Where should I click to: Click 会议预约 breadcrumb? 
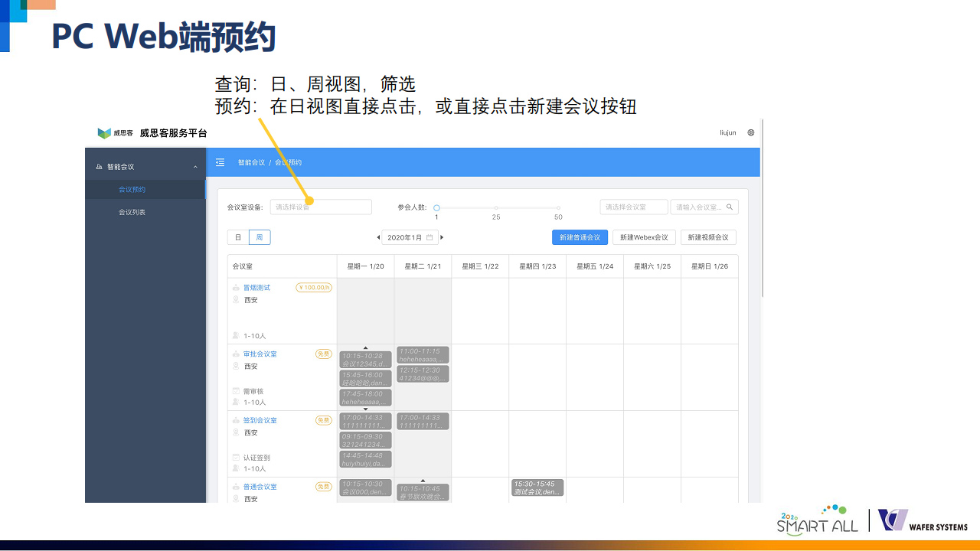(x=288, y=162)
